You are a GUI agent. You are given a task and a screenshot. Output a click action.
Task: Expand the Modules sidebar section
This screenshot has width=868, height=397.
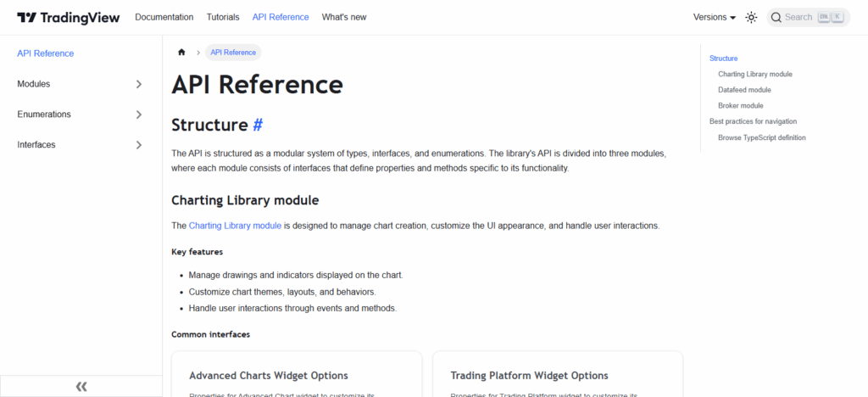pyautogui.click(x=139, y=84)
